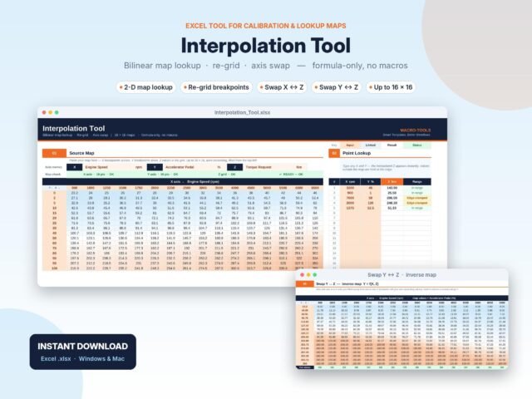Viewport: 532px width, 399px height.
Task: Click the green zoom dot of Interpolation_Tool.xlsx window
Action: click(x=57, y=112)
